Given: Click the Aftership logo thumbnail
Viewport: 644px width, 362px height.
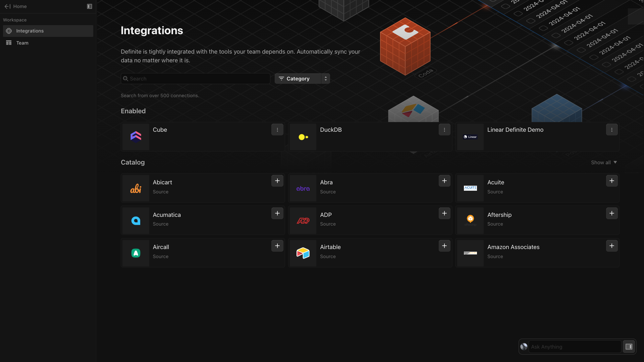Looking at the screenshot, I should 470,220.
